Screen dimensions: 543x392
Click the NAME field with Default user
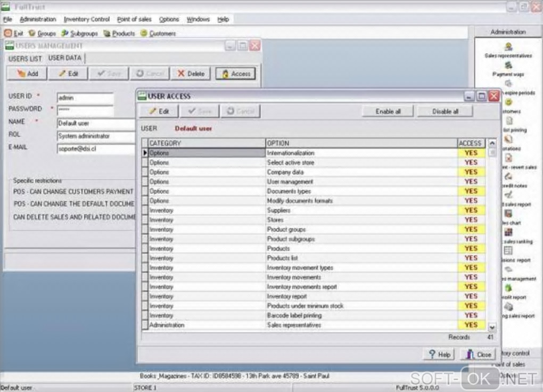(x=96, y=124)
